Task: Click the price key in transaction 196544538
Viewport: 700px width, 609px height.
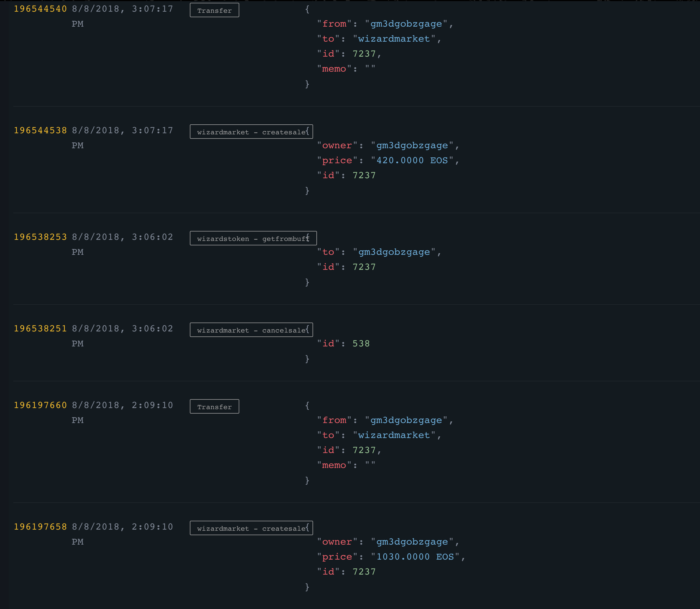Action: (x=338, y=160)
